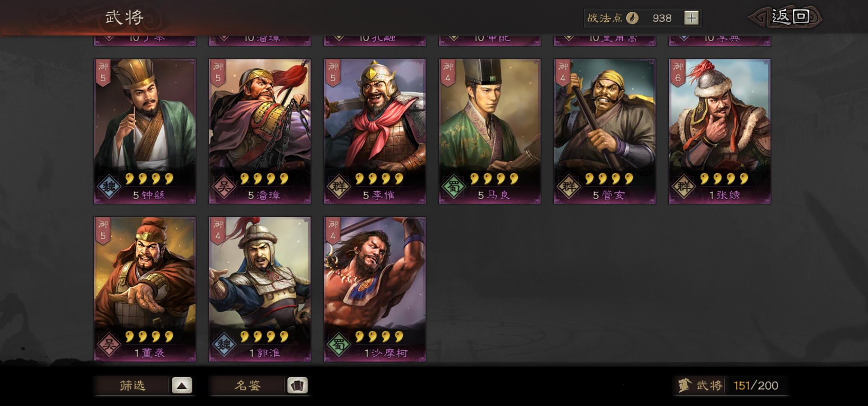
Task: Select the 管亥 general card
Action: click(x=605, y=131)
